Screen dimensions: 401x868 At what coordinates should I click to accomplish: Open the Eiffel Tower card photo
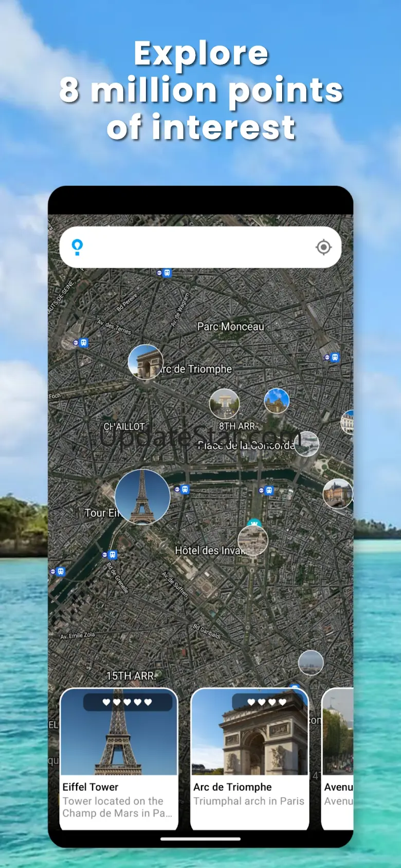pos(119,732)
